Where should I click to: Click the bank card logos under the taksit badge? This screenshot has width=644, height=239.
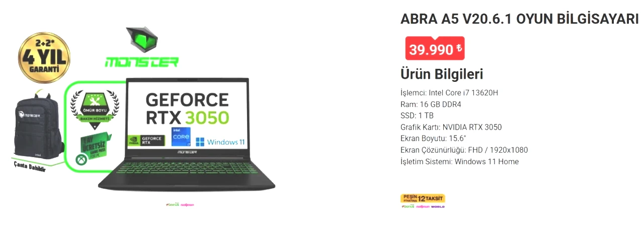[x=423, y=206]
